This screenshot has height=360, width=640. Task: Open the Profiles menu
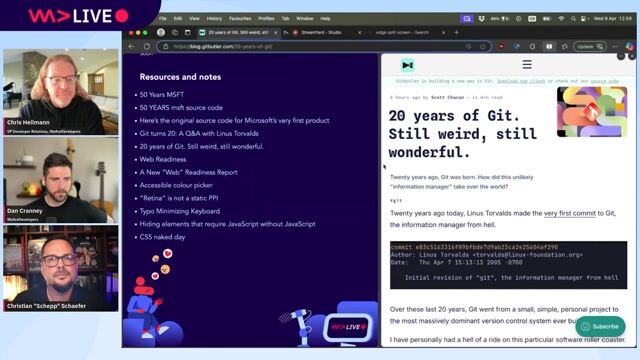266,19
